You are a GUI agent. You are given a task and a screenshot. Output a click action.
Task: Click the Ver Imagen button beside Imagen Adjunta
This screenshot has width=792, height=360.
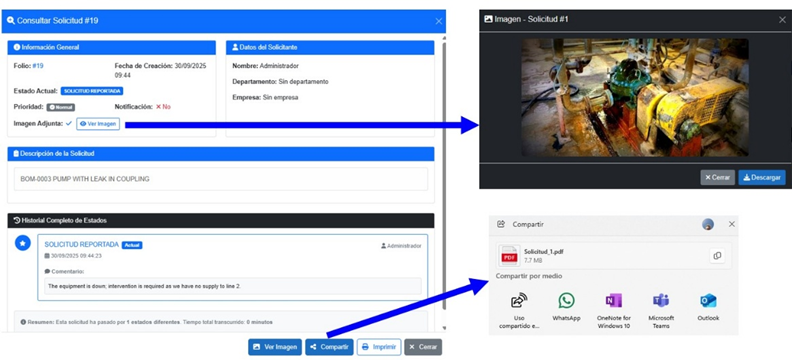click(98, 124)
